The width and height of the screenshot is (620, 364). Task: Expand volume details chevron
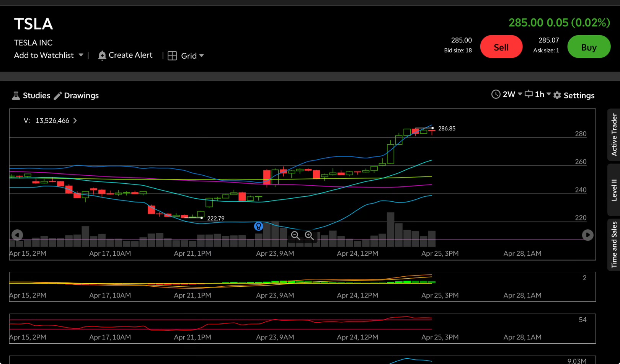click(x=75, y=121)
